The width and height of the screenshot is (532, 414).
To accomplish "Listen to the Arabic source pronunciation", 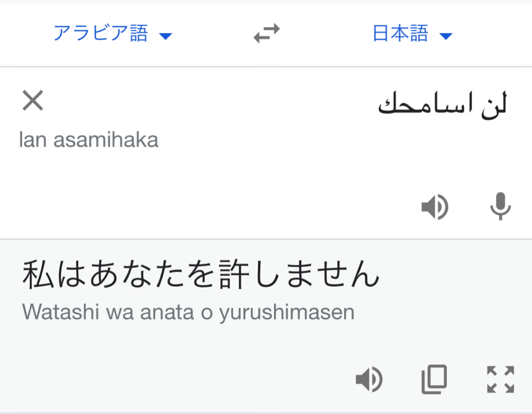I will (x=434, y=207).
